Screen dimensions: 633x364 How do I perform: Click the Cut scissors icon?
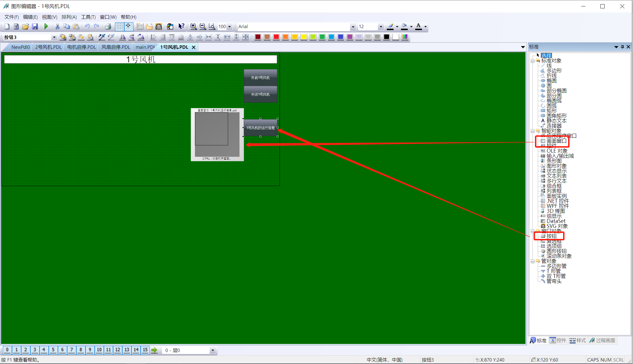[x=57, y=26]
